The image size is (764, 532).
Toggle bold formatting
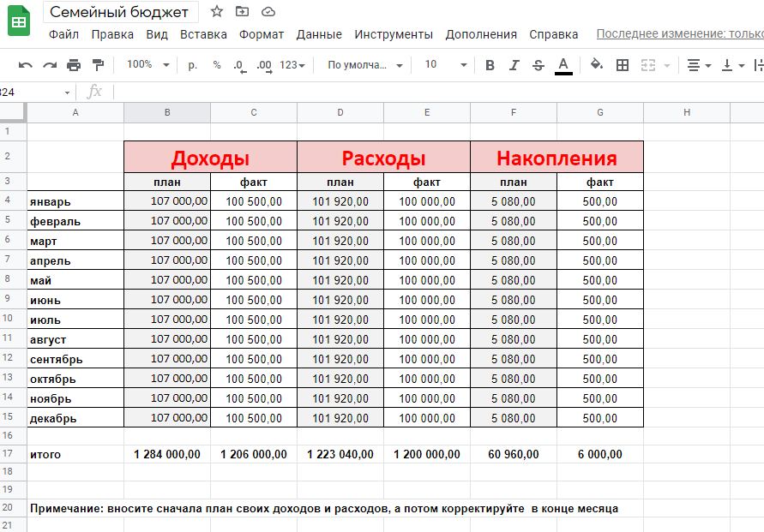[x=490, y=65]
